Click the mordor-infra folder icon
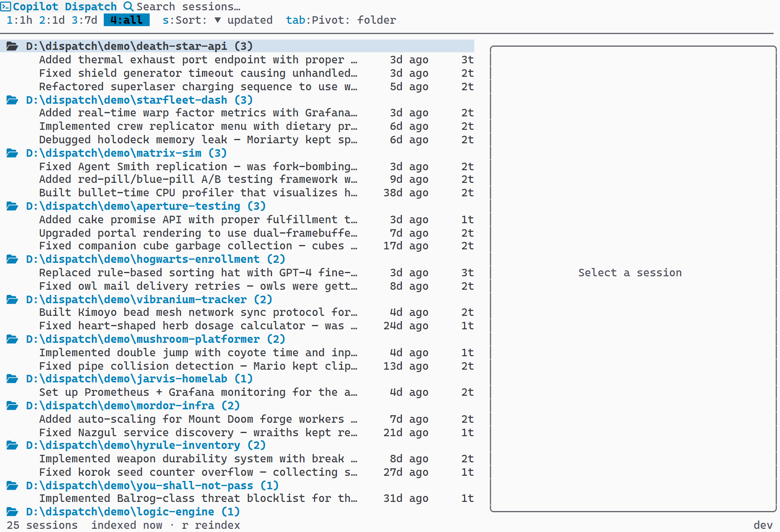This screenshot has height=532, width=780. pyautogui.click(x=12, y=406)
